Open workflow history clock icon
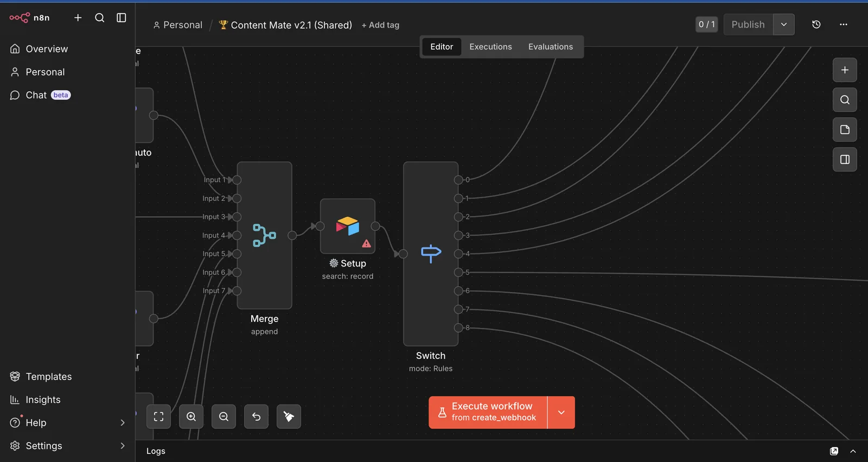868x462 pixels. click(x=816, y=24)
